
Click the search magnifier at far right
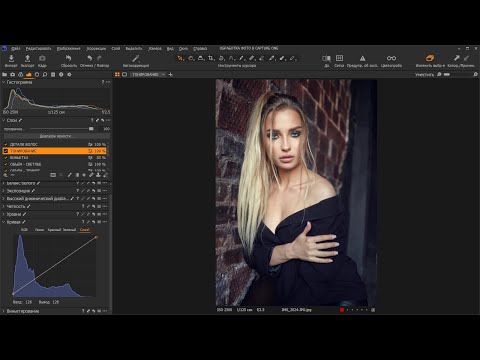click(475, 75)
